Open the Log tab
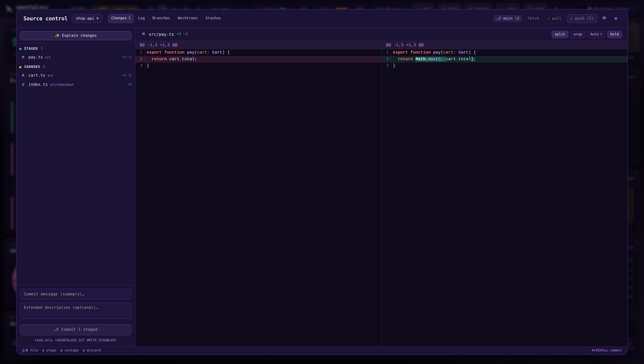This screenshot has width=644, height=364. (x=141, y=18)
